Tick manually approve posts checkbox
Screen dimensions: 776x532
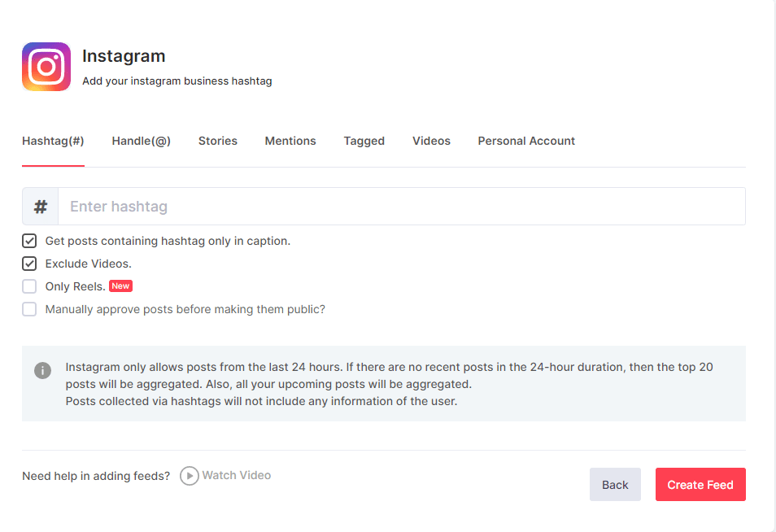point(29,309)
